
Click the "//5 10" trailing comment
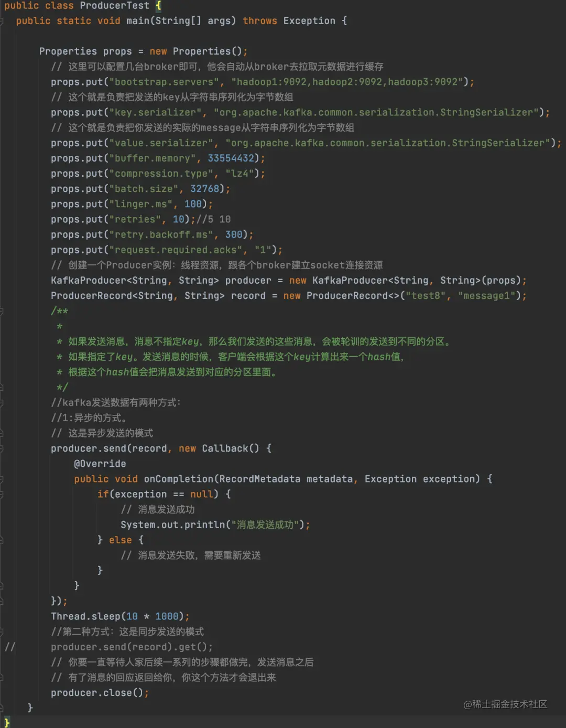pos(213,219)
